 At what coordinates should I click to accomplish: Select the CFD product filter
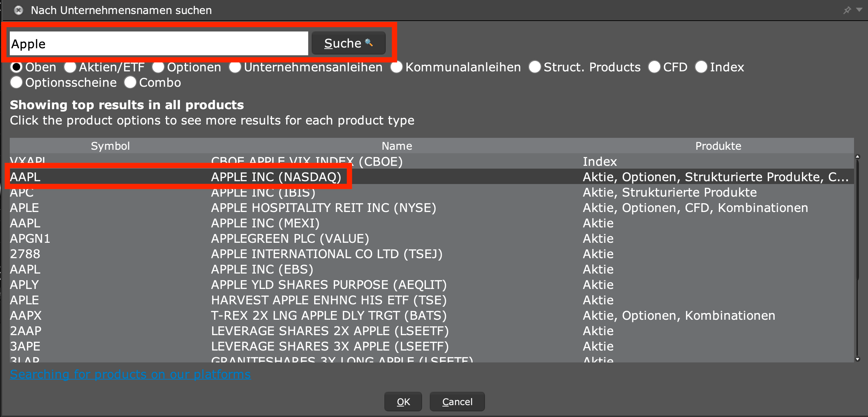click(x=654, y=67)
